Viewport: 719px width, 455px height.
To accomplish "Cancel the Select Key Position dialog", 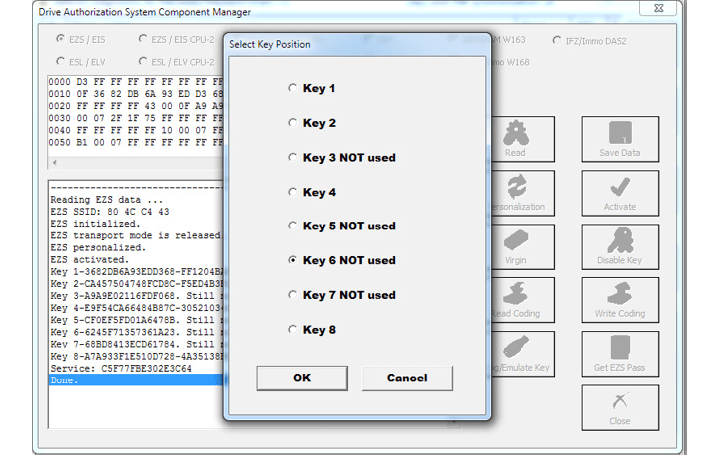I will click(407, 378).
